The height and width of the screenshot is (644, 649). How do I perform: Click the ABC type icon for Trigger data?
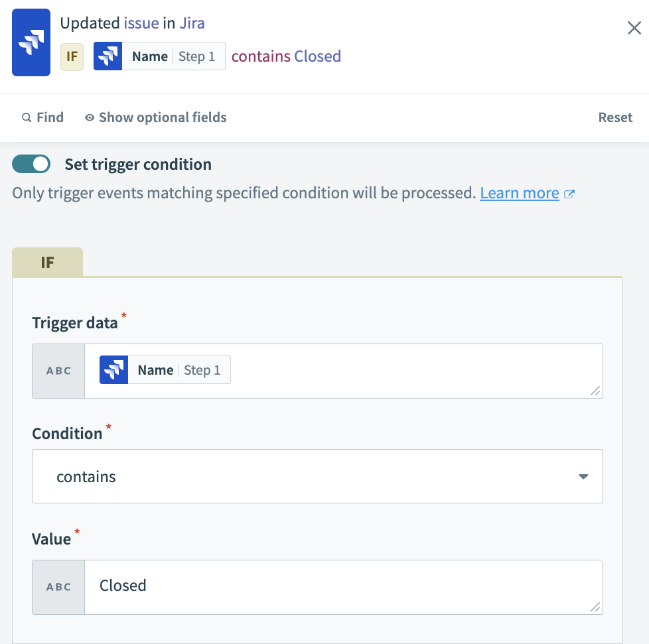pyautogui.click(x=58, y=371)
